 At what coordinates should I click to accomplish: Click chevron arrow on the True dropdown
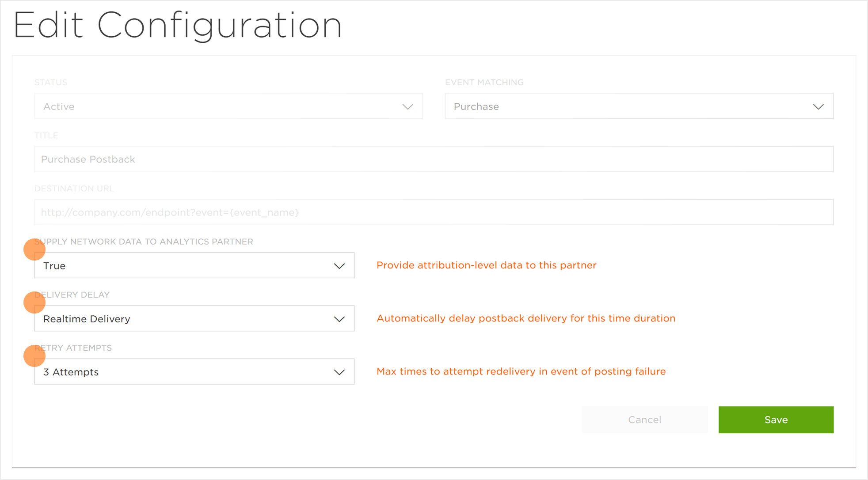click(339, 266)
